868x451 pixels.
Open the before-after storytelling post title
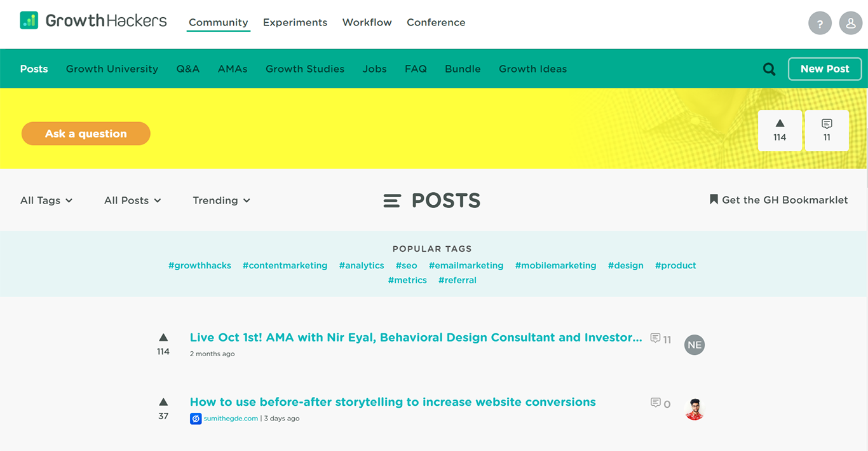point(393,402)
